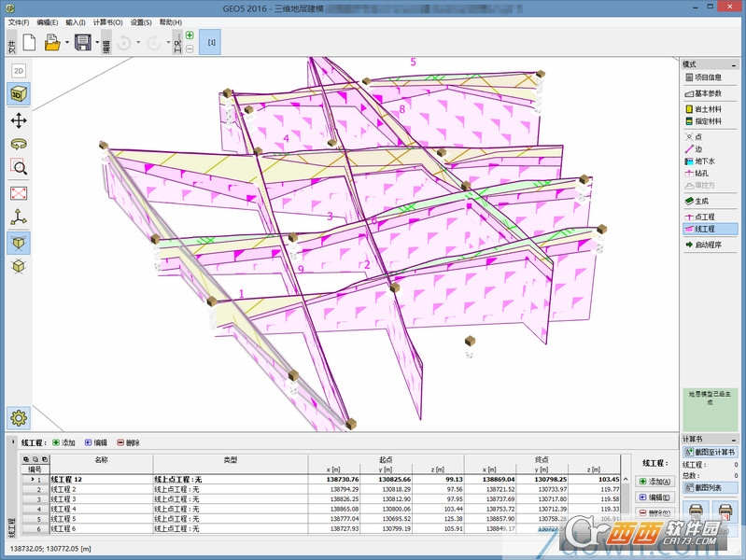Select row 线工程 4 in the table
This screenshot has height=560, width=746.
(321, 509)
